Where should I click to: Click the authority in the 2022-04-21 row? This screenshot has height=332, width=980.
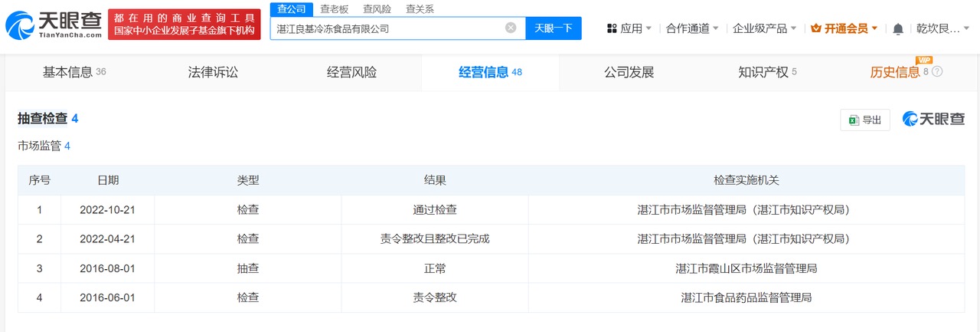[746, 238]
